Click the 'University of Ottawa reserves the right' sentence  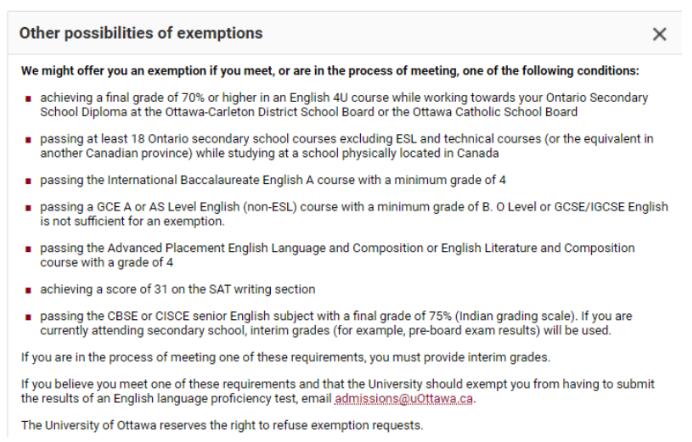pyautogui.click(x=222, y=427)
